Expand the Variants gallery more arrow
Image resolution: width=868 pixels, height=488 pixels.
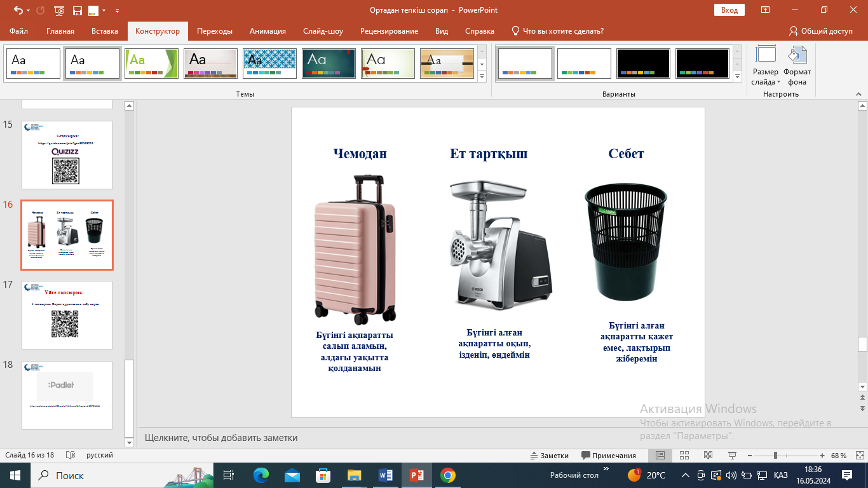737,77
